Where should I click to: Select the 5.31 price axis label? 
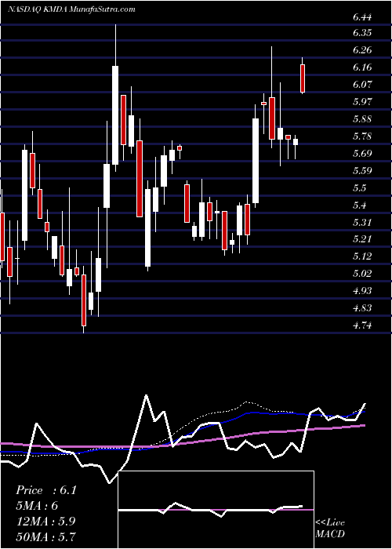(362, 222)
